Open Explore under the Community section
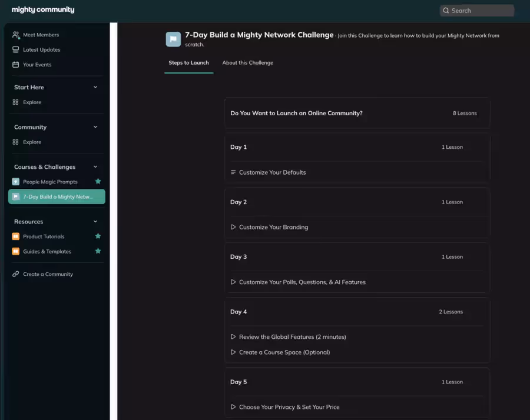The image size is (530, 420). tap(32, 142)
